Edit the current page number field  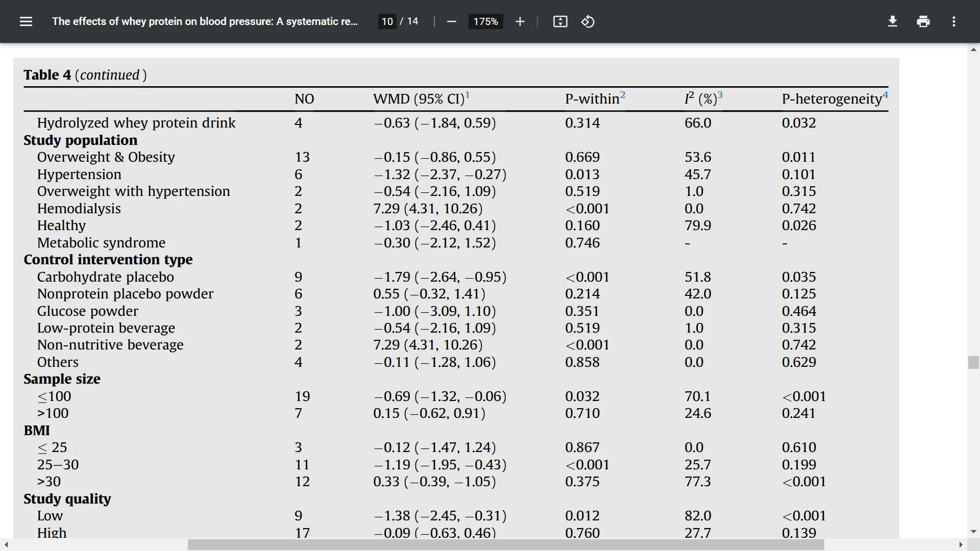387,21
